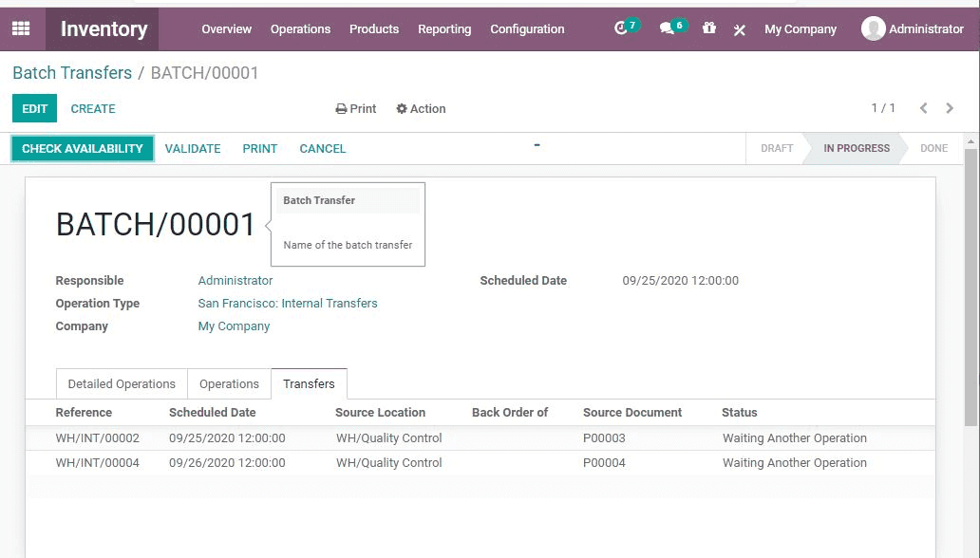
Task: Open the Print dropdown
Action: click(355, 108)
